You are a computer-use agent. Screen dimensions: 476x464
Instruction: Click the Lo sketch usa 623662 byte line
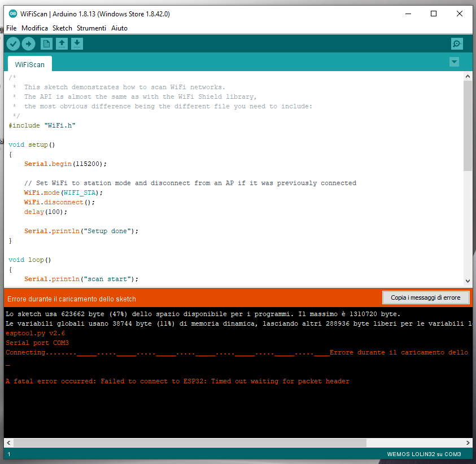(x=203, y=314)
